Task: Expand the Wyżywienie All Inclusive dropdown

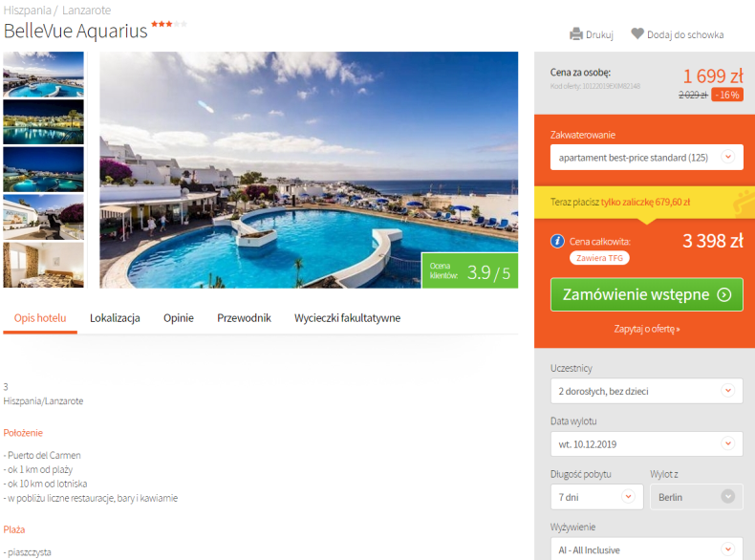Action: (646, 549)
